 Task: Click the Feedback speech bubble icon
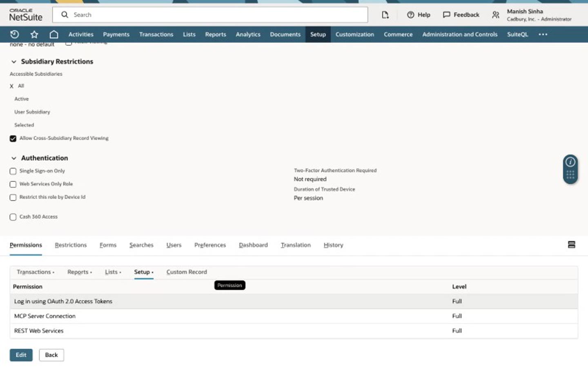(x=447, y=15)
